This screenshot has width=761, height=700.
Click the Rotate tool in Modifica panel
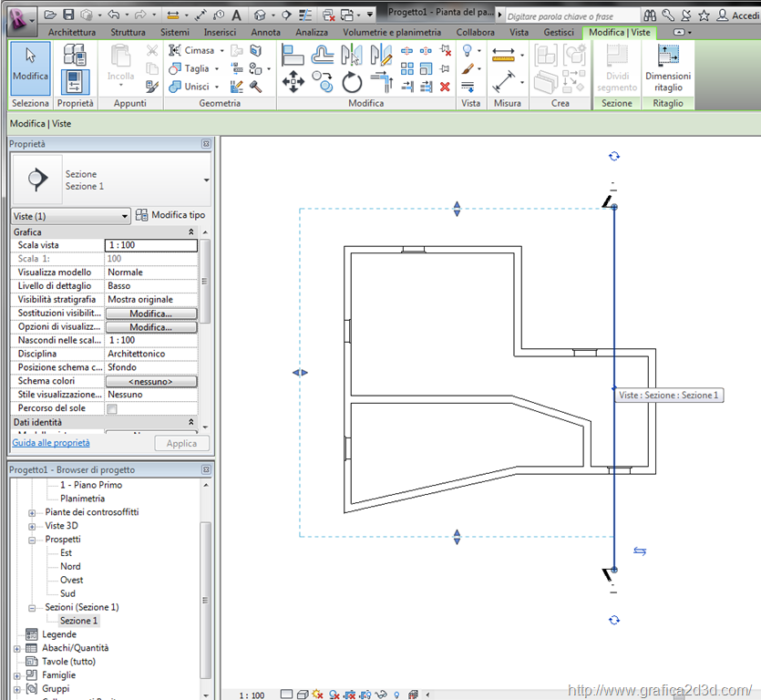352,84
